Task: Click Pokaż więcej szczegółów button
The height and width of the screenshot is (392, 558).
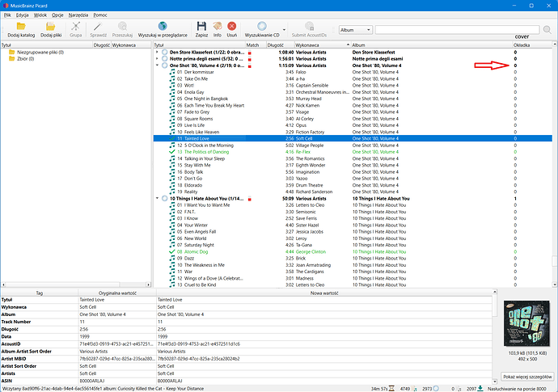Action: tap(528, 377)
